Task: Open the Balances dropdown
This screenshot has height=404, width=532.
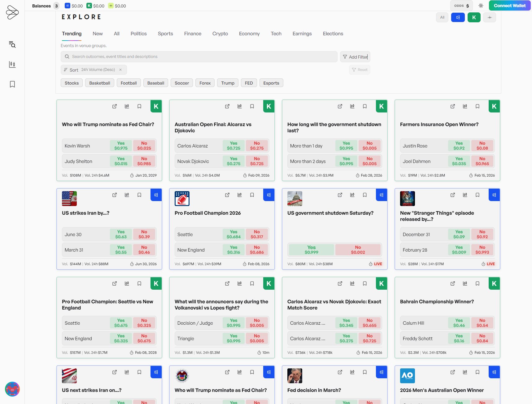Action: (x=46, y=6)
